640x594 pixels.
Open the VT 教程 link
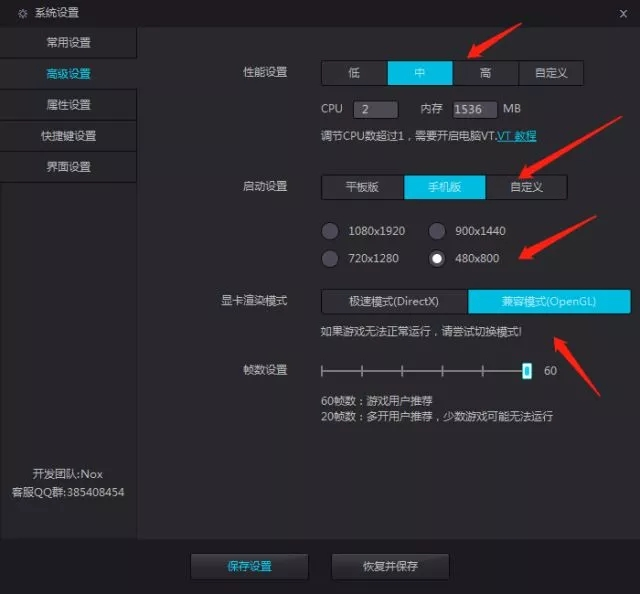click(x=516, y=136)
